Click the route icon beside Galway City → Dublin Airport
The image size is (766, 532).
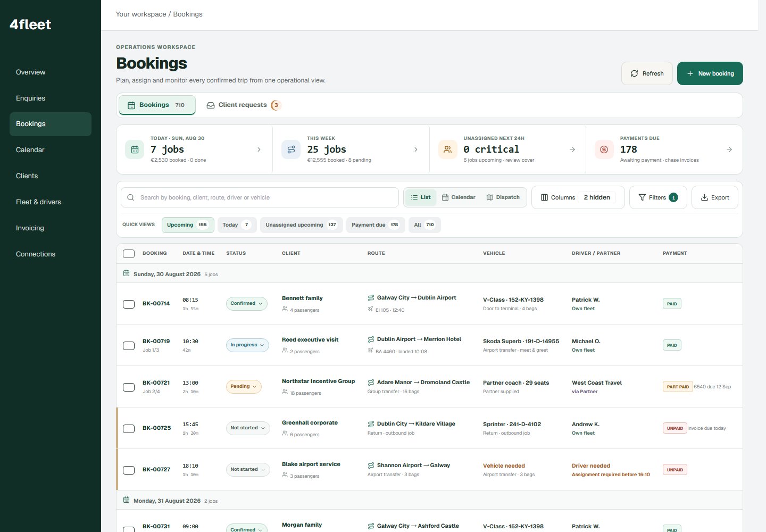(371, 298)
